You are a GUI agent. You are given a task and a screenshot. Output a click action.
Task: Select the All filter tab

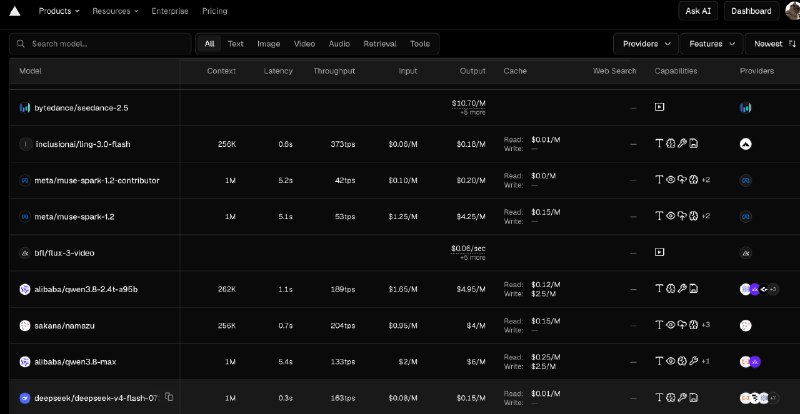pos(209,44)
